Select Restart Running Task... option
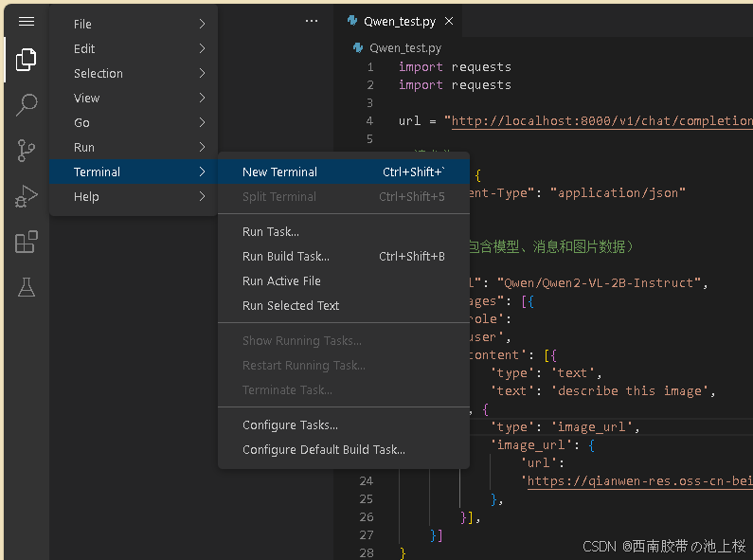Viewport: 753px width, 560px height. pos(344,366)
